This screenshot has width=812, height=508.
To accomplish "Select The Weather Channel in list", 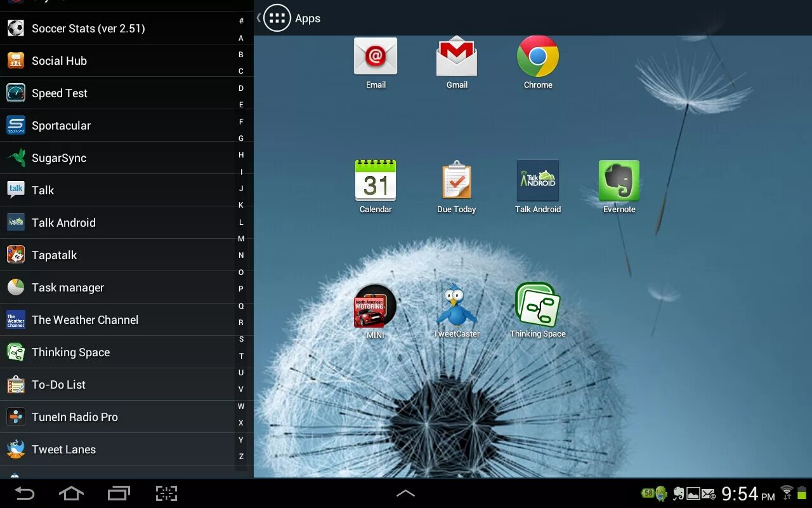I will coord(117,320).
